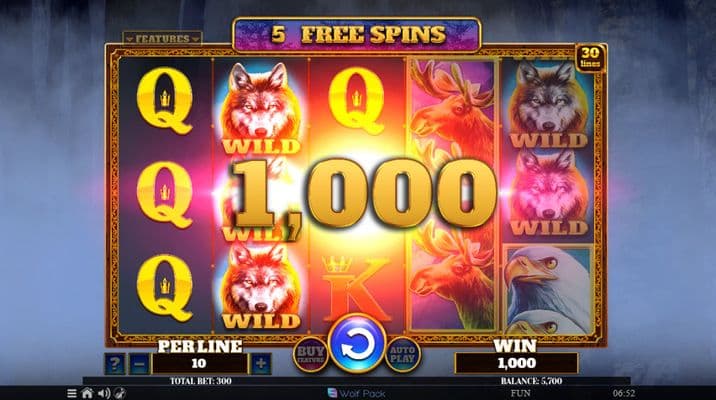Open the hamburger menu in bottom bar
Screen dimensions: 716x400
(72, 393)
